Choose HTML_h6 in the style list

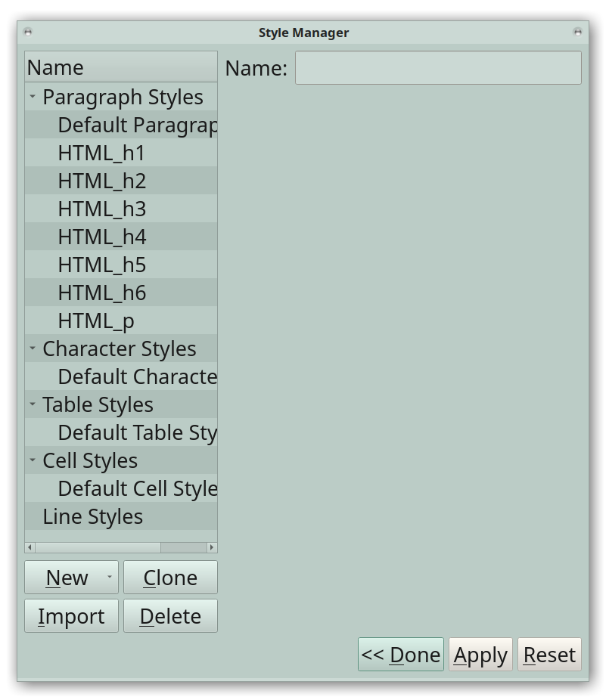101,293
